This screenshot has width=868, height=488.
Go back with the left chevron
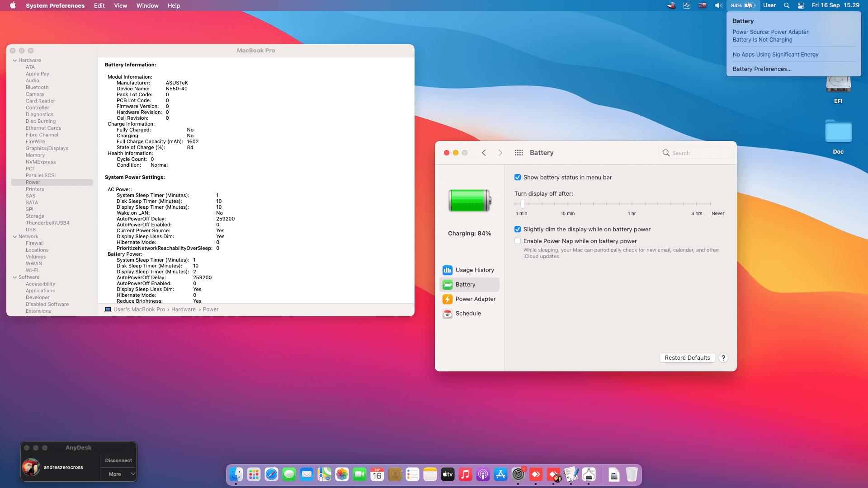tap(484, 153)
